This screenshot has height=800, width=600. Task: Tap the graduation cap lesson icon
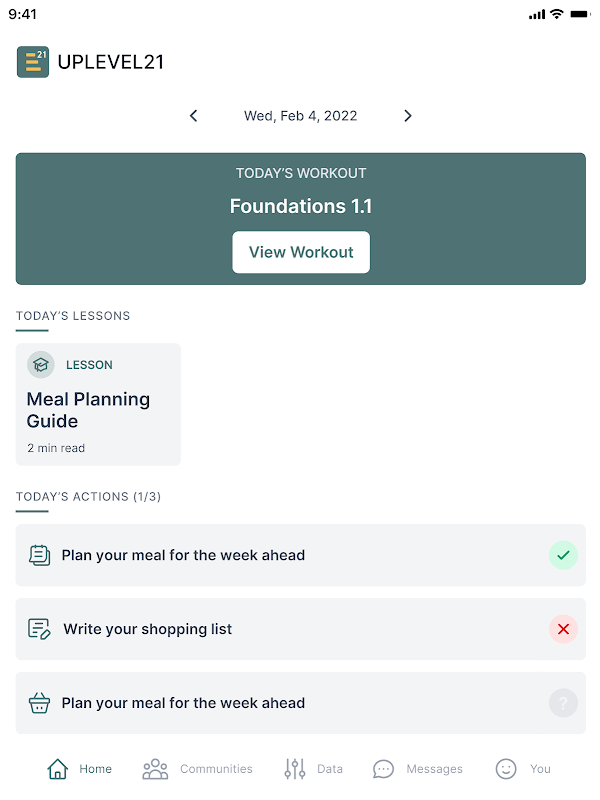tap(41, 365)
